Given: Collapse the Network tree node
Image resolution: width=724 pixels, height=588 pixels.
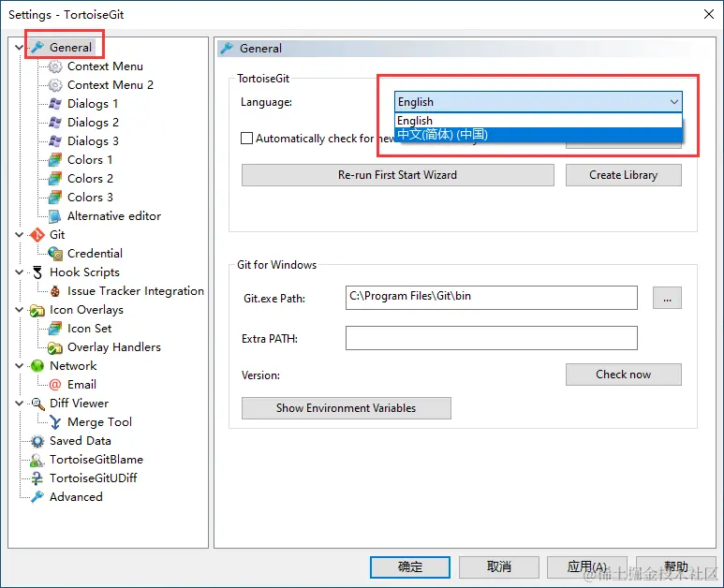Looking at the screenshot, I should click(19, 366).
